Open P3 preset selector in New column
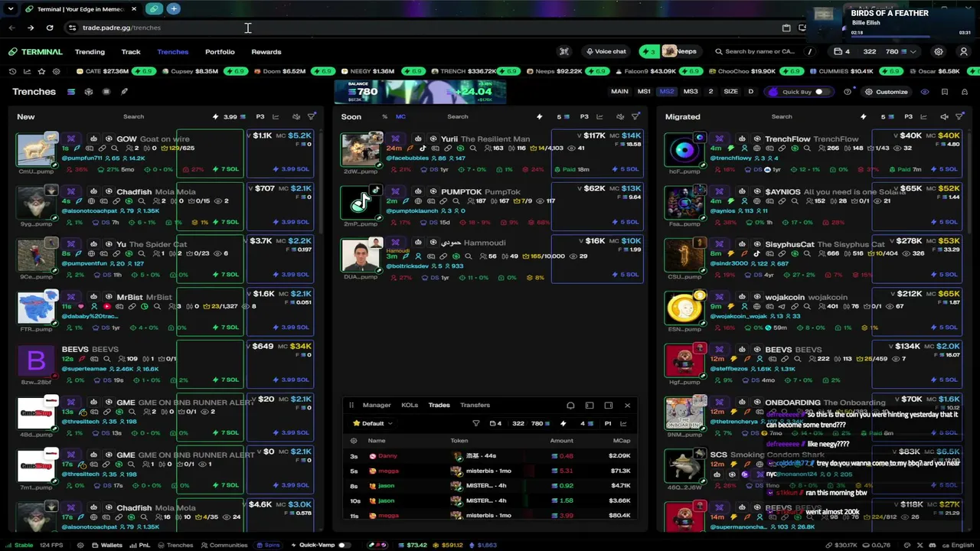Image resolution: width=980 pixels, height=551 pixels. coord(260,116)
